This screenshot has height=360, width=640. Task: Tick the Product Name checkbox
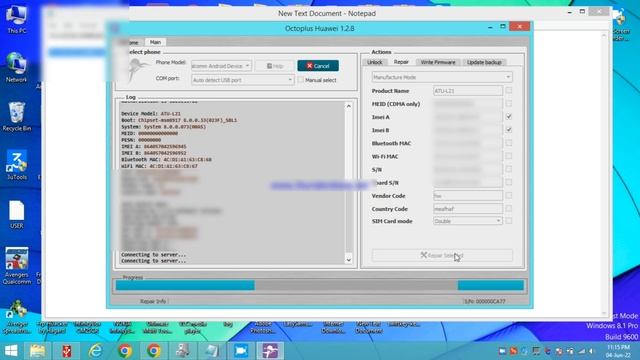pyautogui.click(x=509, y=91)
